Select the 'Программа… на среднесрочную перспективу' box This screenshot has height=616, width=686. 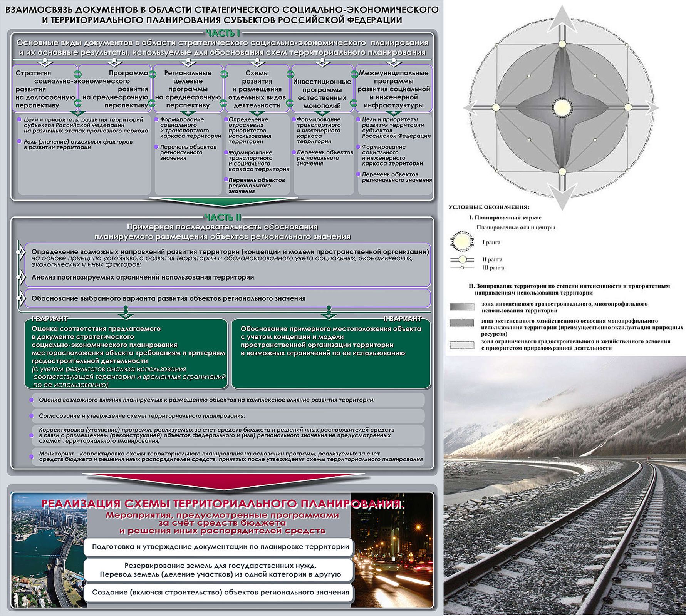coord(115,89)
